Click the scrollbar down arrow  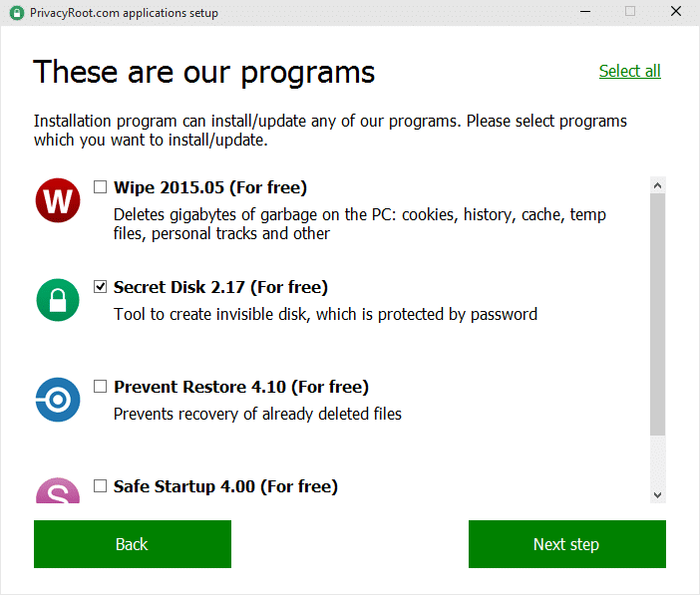click(657, 495)
